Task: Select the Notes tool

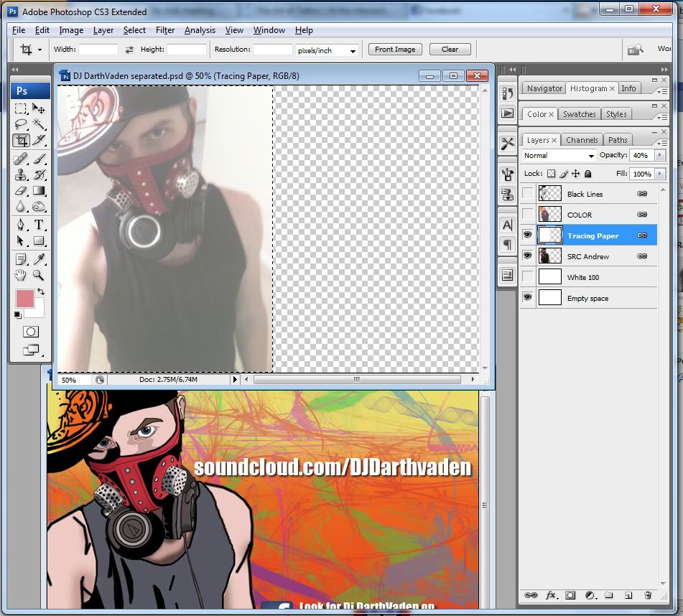Action: click(x=21, y=259)
